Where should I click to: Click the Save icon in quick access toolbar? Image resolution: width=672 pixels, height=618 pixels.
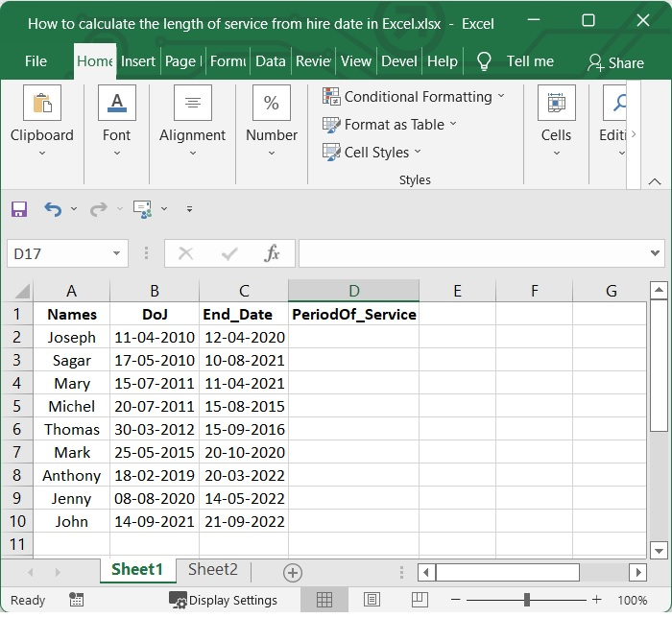point(19,208)
